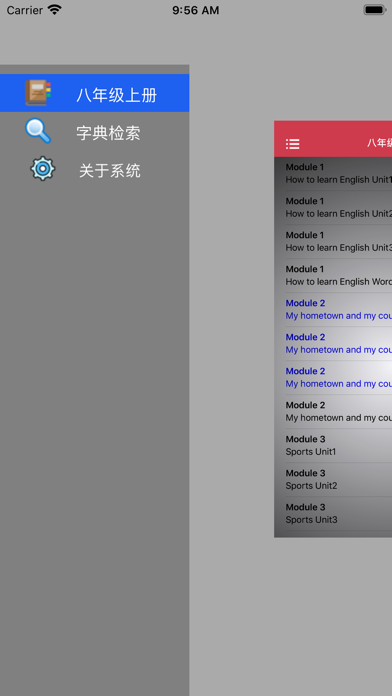Tap the gear icon for 关于系统
Viewport: 392px width, 696px height.
43,169
